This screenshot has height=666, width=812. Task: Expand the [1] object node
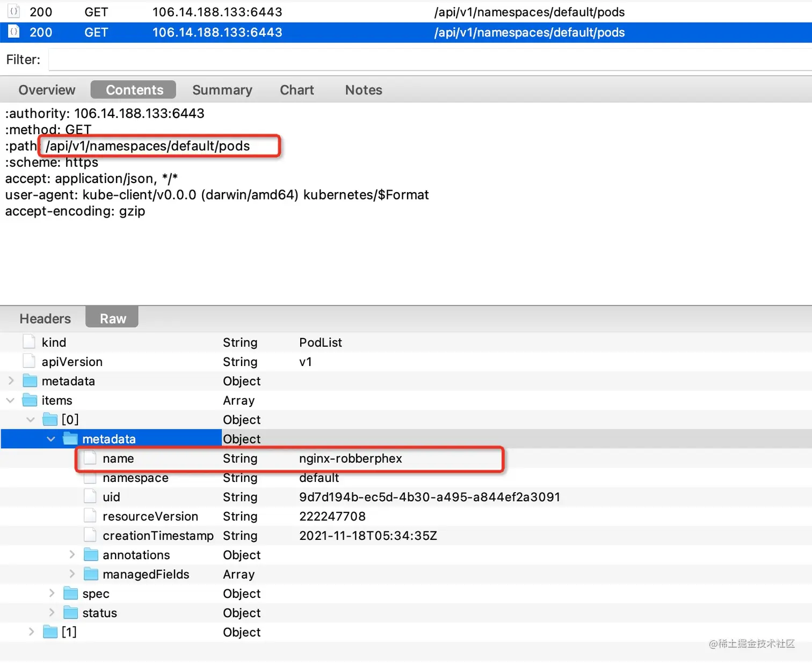click(31, 632)
